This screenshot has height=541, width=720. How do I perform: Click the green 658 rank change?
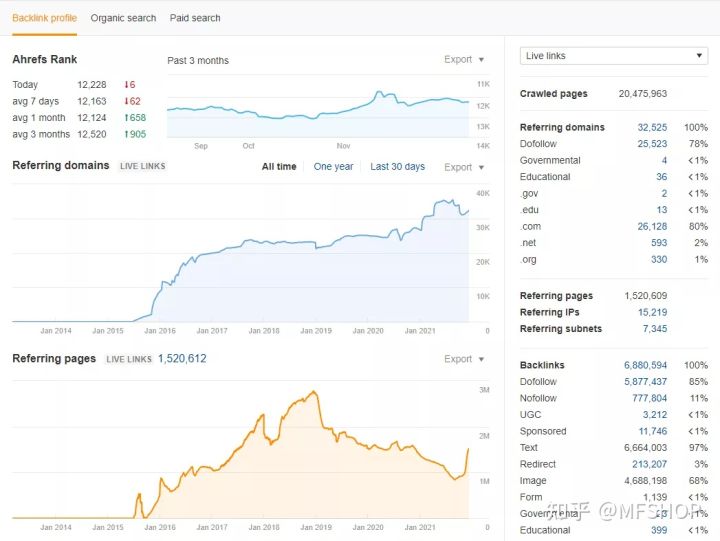[x=135, y=118]
